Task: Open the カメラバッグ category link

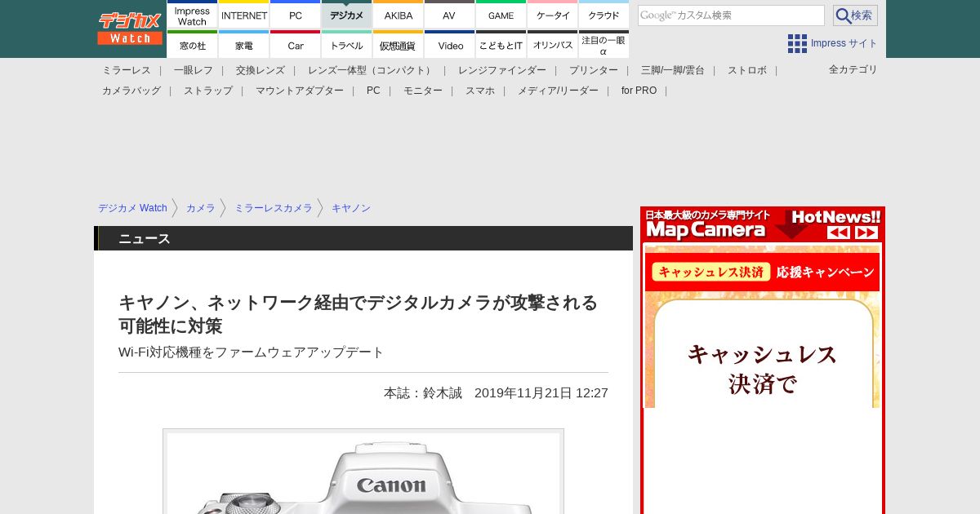Action: pos(131,91)
